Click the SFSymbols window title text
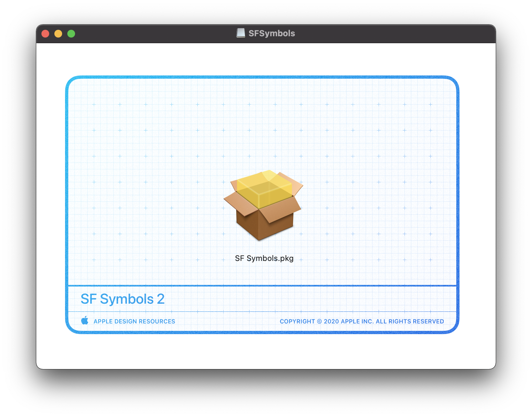532x417 pixels. (x=272, y=33)
